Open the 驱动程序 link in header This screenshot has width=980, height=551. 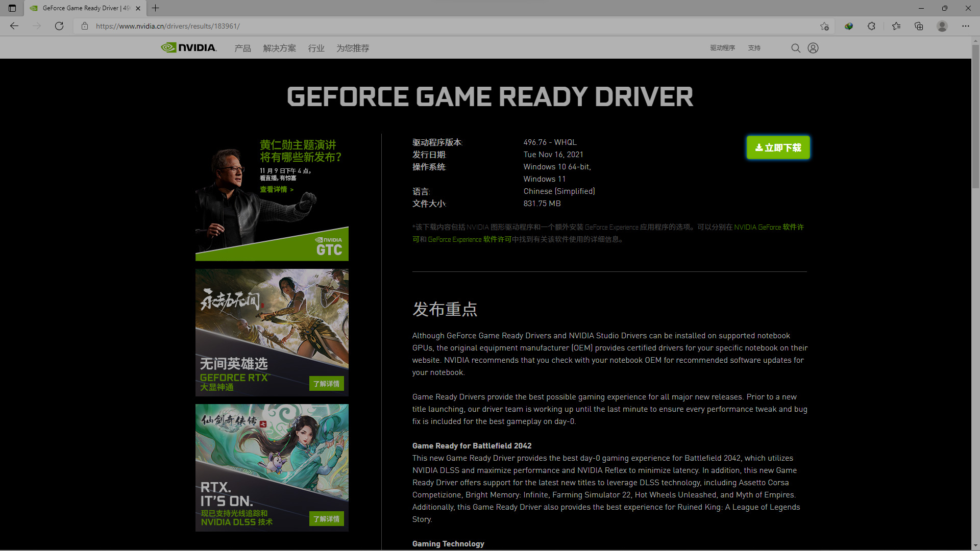tap(722, 48)
